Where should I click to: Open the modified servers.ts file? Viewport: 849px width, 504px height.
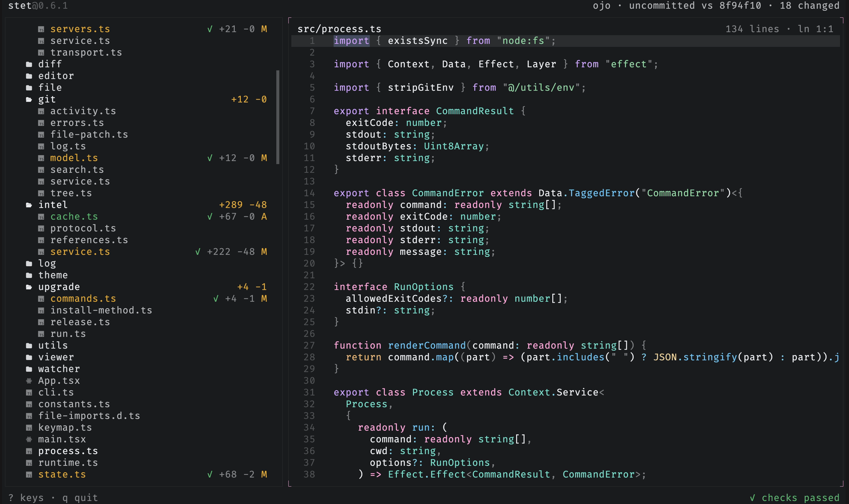80,29
